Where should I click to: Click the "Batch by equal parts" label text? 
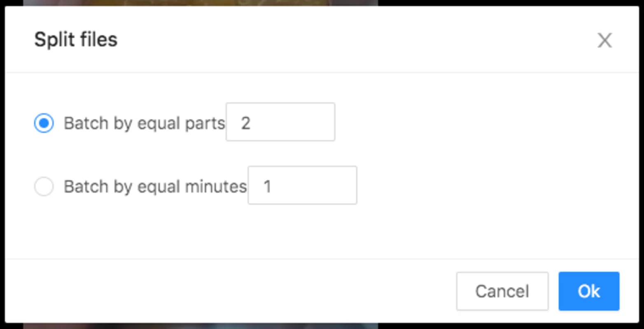click(144, 123)
